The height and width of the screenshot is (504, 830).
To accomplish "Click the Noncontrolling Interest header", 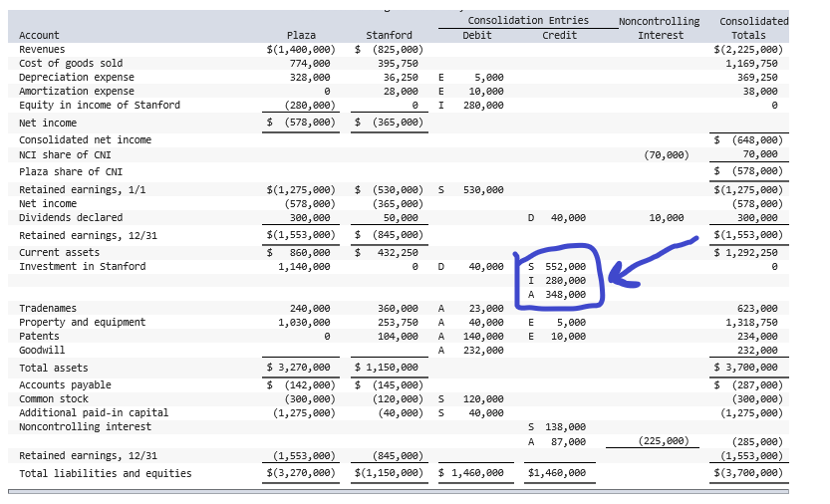I will coord(660,28).
